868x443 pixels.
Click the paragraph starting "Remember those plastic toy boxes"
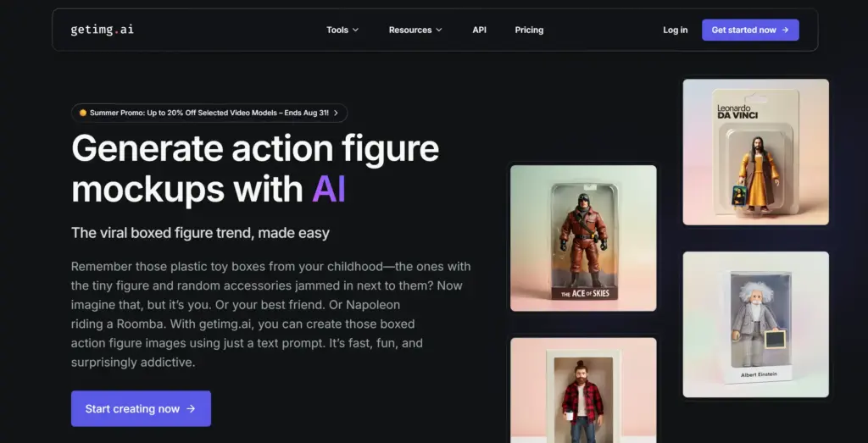270,315
